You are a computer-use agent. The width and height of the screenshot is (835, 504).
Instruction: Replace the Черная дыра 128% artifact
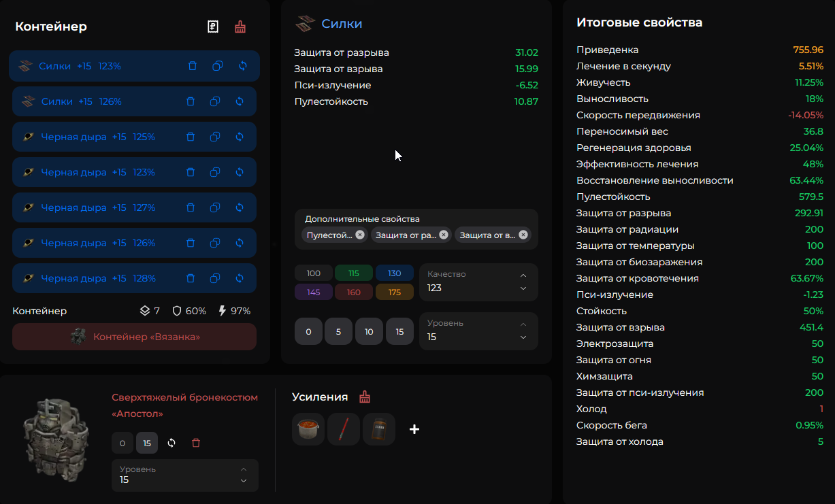click(240, 278)
